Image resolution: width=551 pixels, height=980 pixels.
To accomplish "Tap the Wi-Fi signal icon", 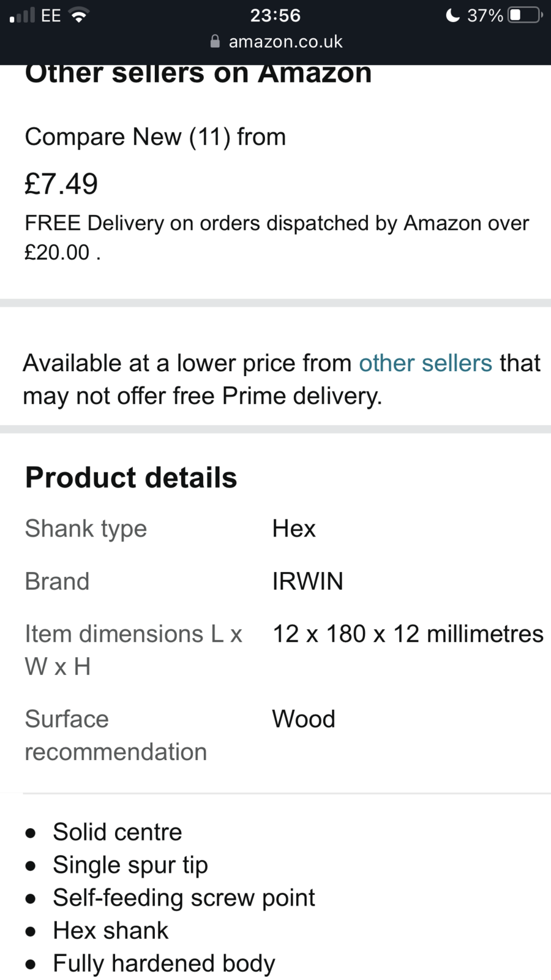I will [80, 15].
